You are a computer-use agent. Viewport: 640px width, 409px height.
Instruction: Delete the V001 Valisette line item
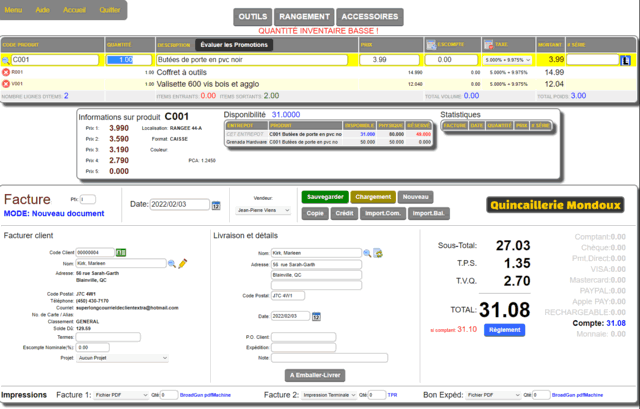(x=6, y=84)
